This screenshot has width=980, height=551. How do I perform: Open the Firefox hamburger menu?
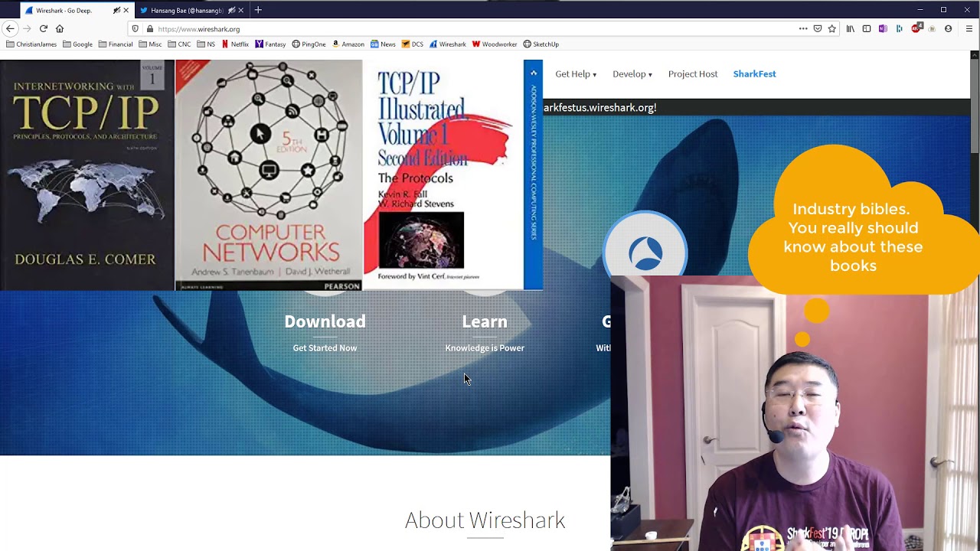(x=969, y=28)
